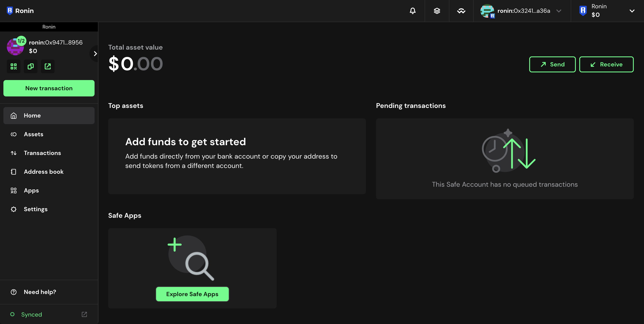Click the Ronin network shield icon
Viewport: 644px width, 324px height.
click(583, 11)
